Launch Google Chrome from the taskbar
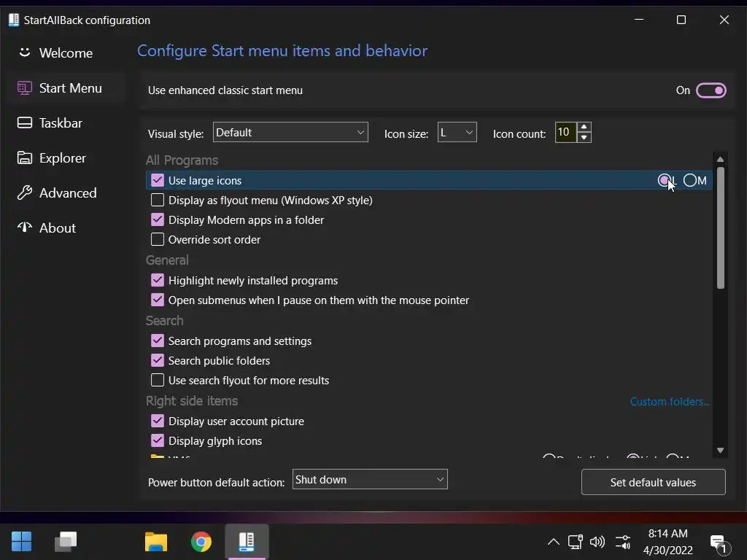This screenshot has height=560, width=747. pos(201,542)
